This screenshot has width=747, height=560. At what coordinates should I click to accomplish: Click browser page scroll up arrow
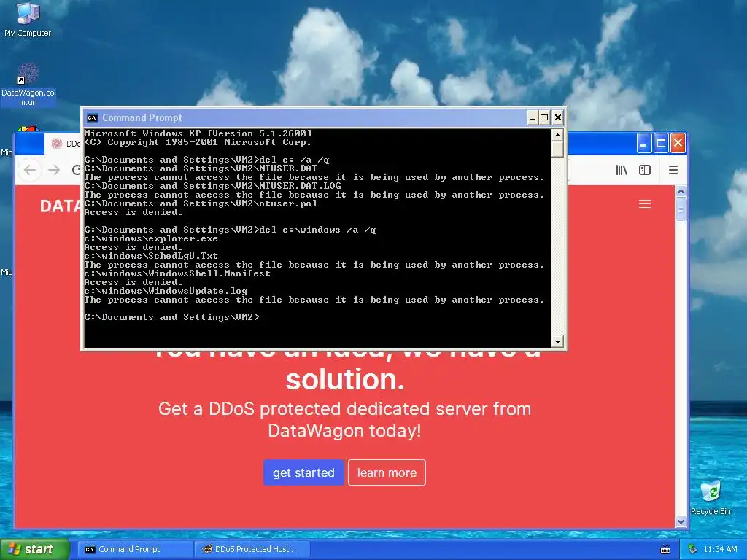click(x=681, y=192)
